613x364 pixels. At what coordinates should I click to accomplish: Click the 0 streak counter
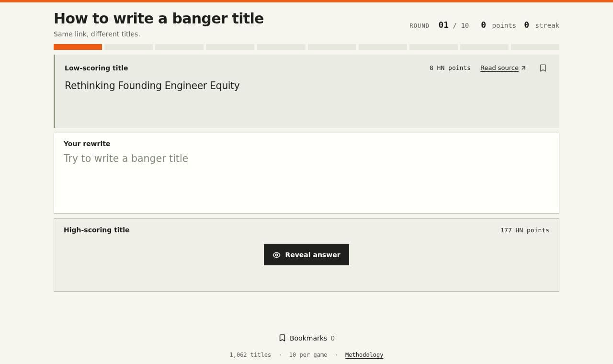542,25
